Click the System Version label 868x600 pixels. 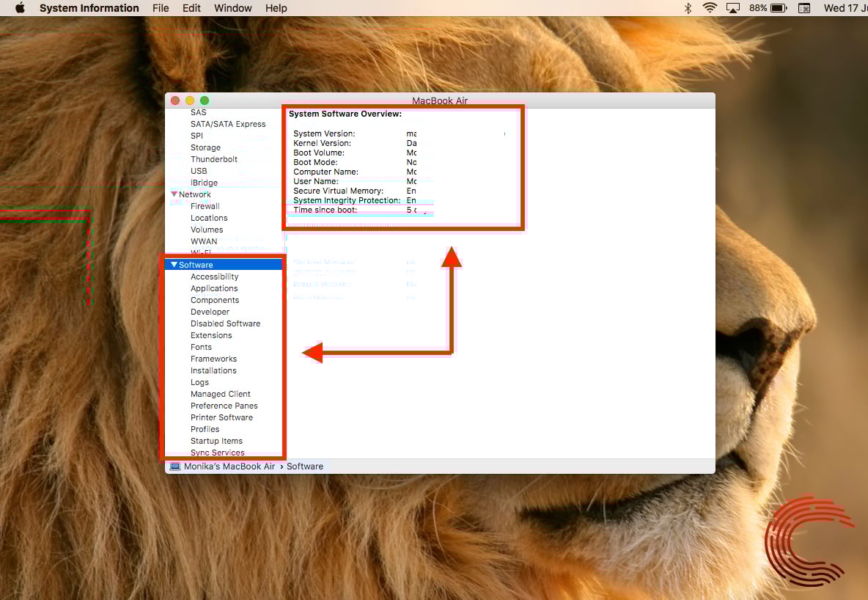[324, 133]
